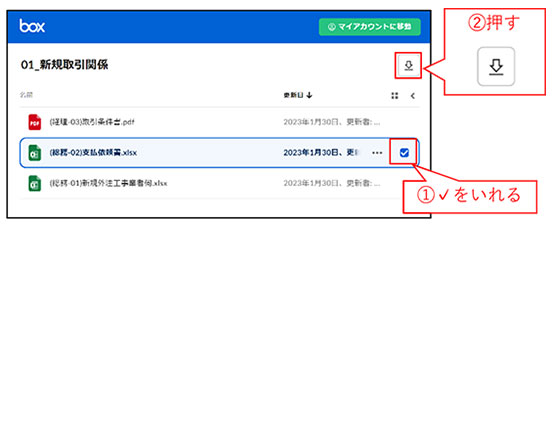Collapse the side panel chevron
This screenshot has height=431, width=553.
[413, 96]
